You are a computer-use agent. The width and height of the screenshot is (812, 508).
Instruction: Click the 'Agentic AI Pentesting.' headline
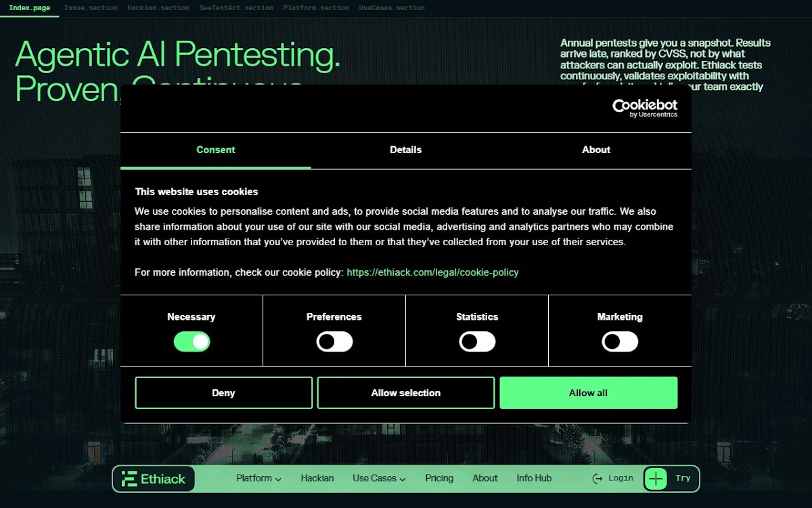point(177,56)
